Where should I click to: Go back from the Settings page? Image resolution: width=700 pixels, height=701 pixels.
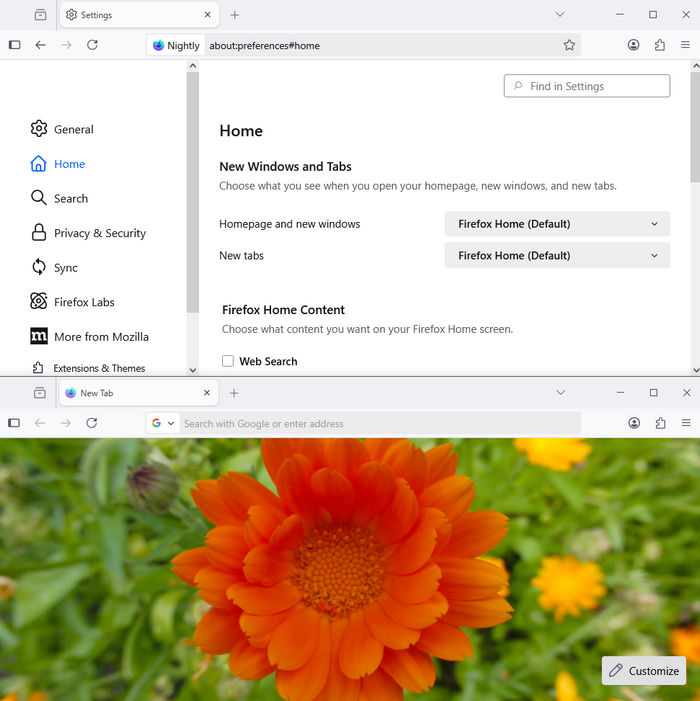pos(40,45)
